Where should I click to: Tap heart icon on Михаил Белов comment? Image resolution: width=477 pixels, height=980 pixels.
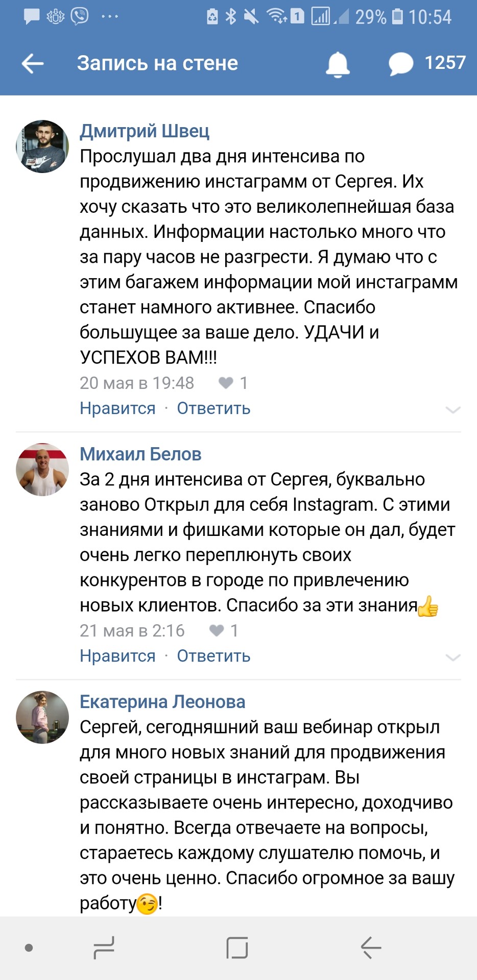click(x=217, y=630)
